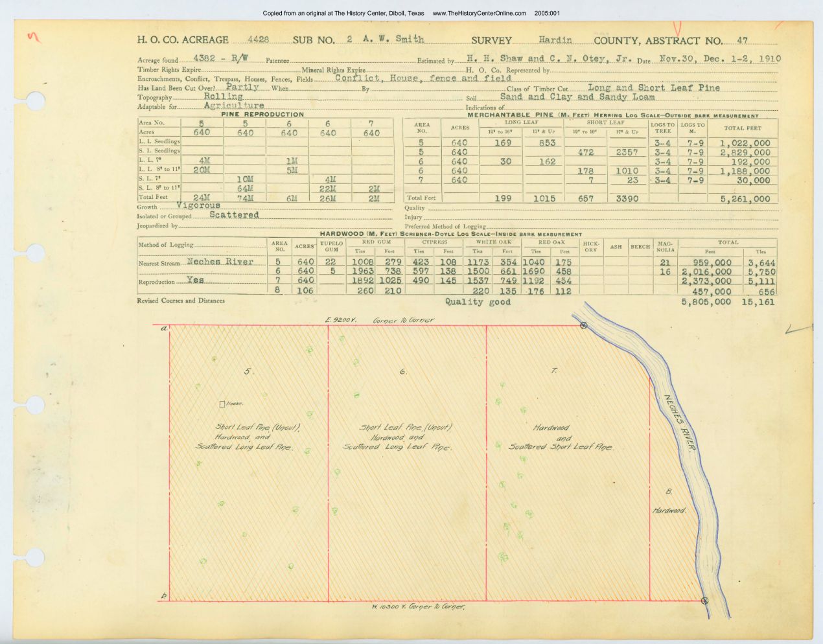Select the date Nov.30, Dec. 1-2, 1910
The image size is (823, 644).
point(720,58)
